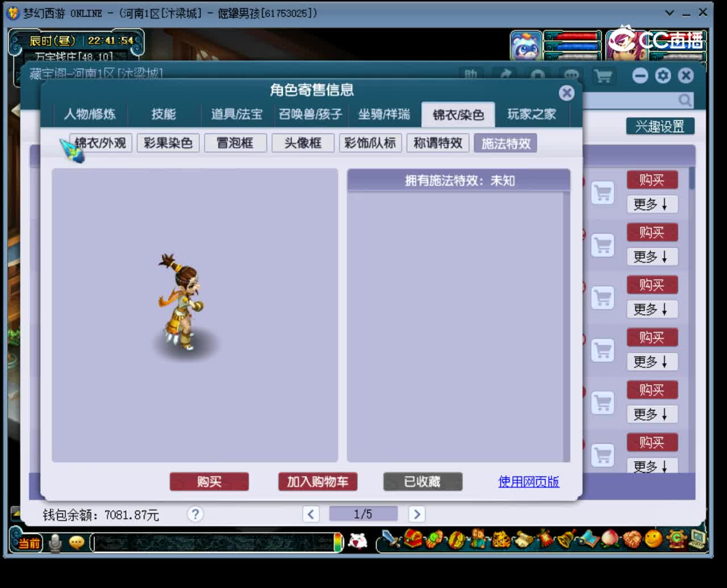Open the blue map scroll icon
This screenshot has width=727, height=588.
(x=588, y=539)
